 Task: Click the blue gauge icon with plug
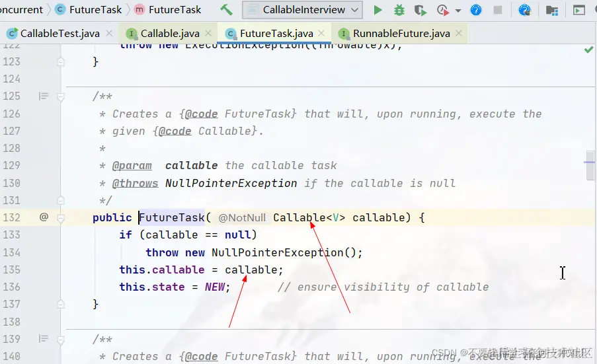[x=525, y=10]
